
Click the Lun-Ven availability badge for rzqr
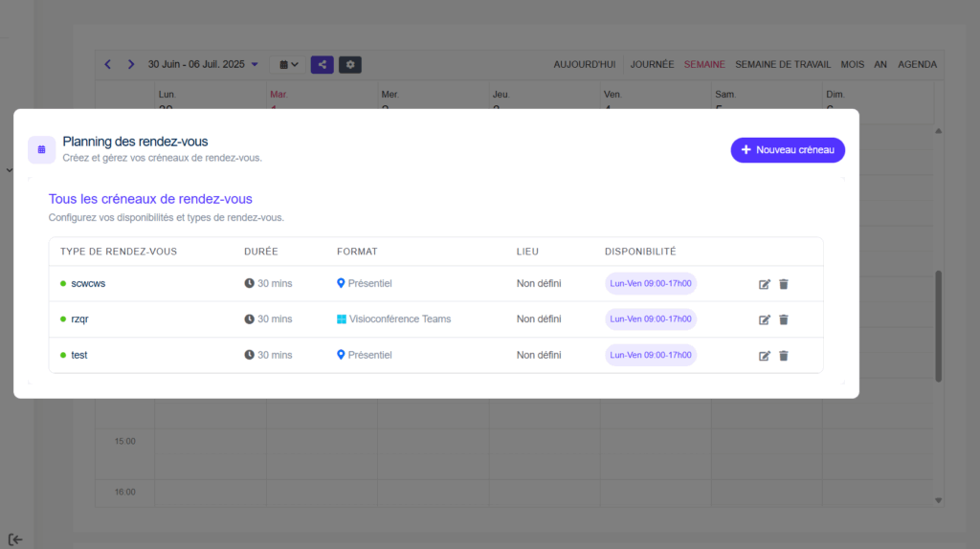[x=651, y=319]
